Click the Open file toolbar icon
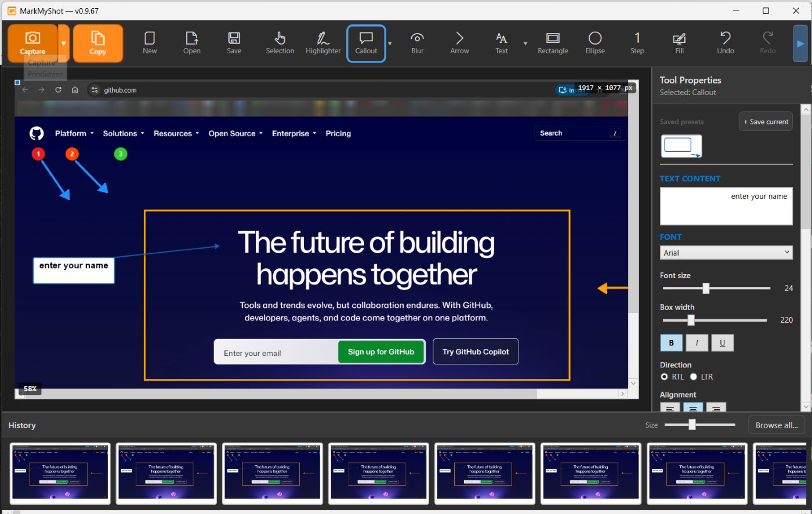Screen dimensions: 812x514 tap(192, 43)
